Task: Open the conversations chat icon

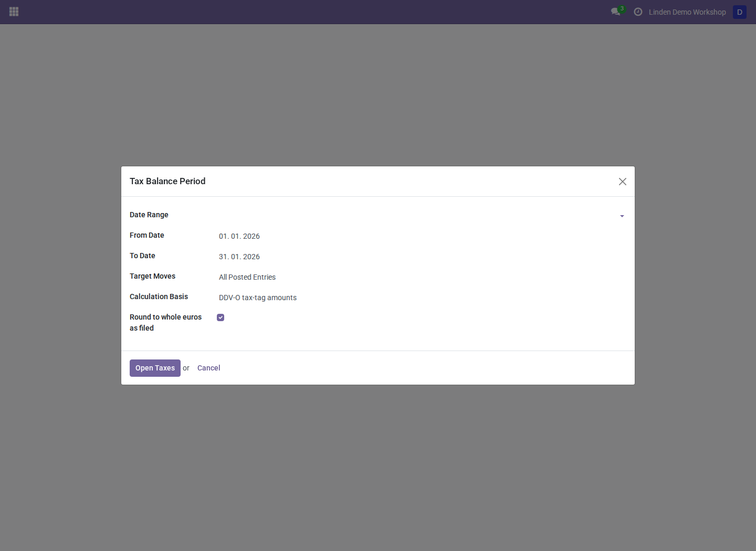Action: point(617,11)
